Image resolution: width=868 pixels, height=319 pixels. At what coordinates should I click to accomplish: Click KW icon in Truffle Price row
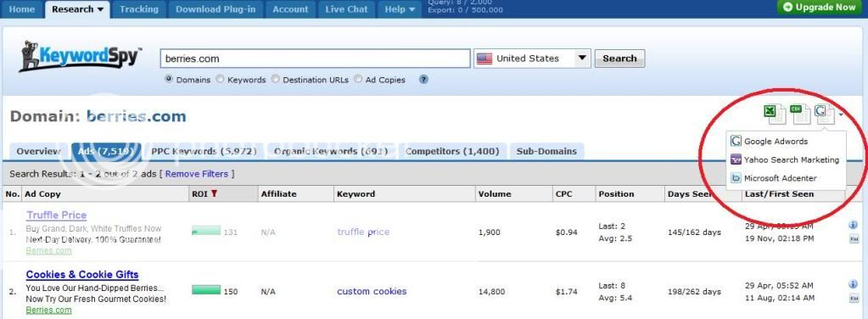[853, 239]
